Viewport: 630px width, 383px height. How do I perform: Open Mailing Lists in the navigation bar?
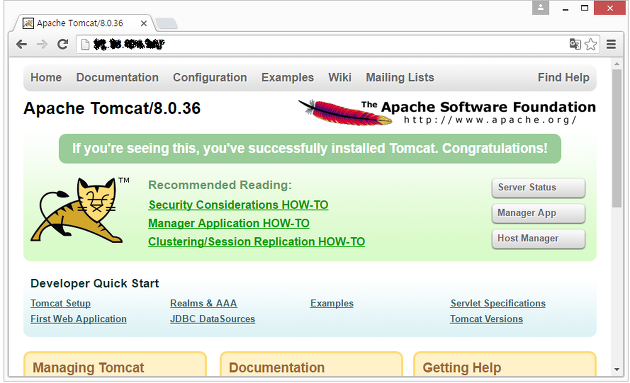pyautogui.click(x=400, y=77)
